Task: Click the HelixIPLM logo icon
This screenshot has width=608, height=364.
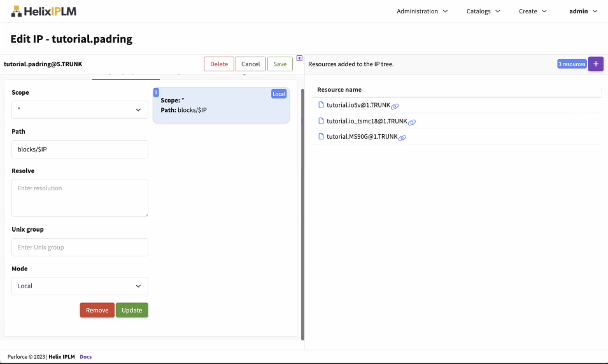Action: click(x=16, y=11)
